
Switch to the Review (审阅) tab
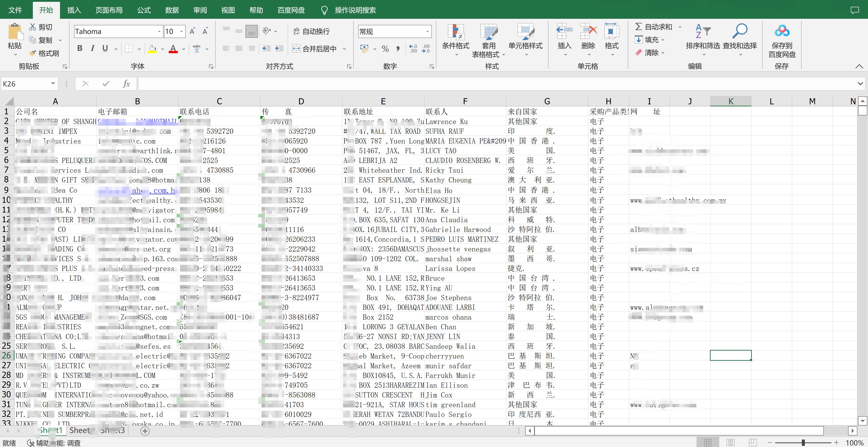200,10
